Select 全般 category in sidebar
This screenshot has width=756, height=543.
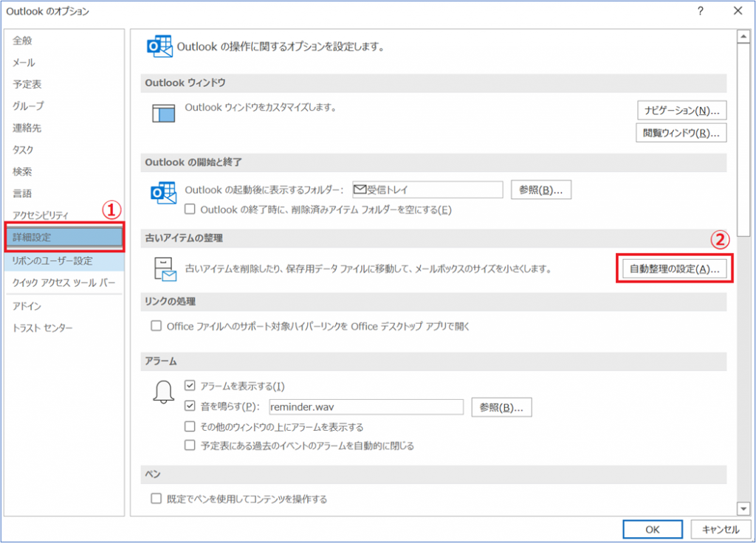click(63, 41)
